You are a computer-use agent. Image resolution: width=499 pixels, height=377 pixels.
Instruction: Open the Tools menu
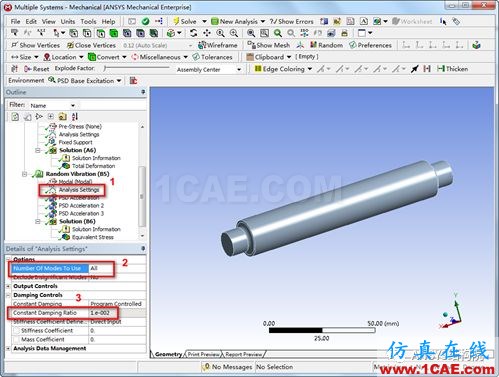[x=88, y=21]
